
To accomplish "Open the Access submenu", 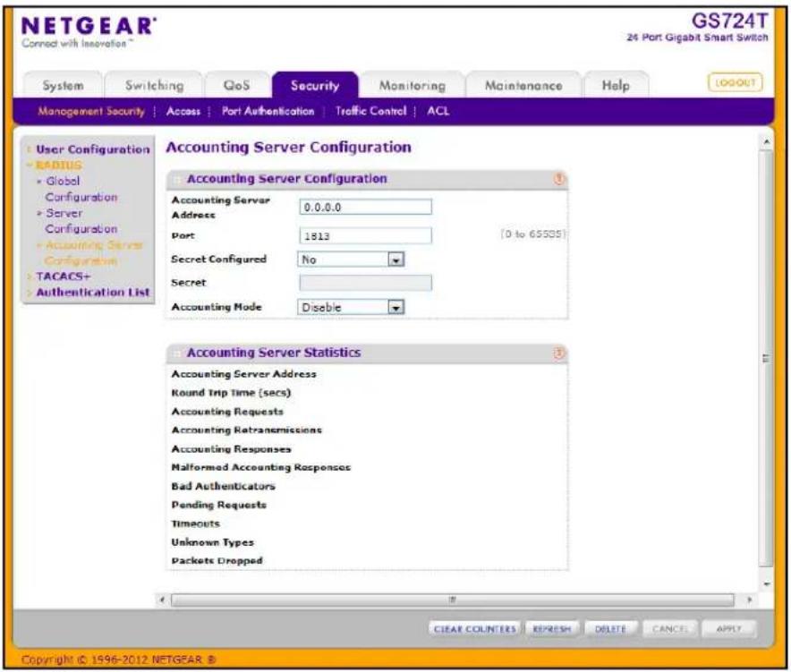I will point(183,112).
